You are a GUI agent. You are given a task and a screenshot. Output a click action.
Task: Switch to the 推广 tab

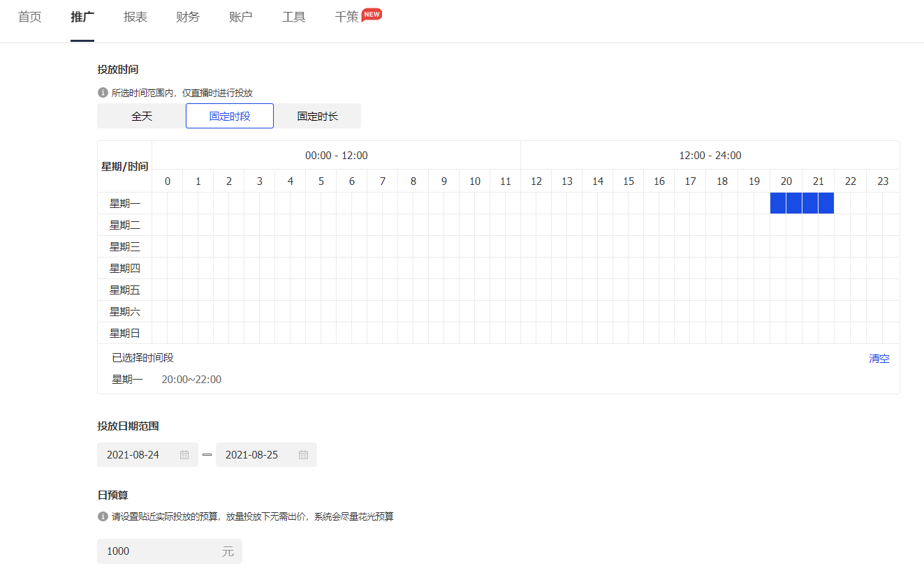pos(82,17)
